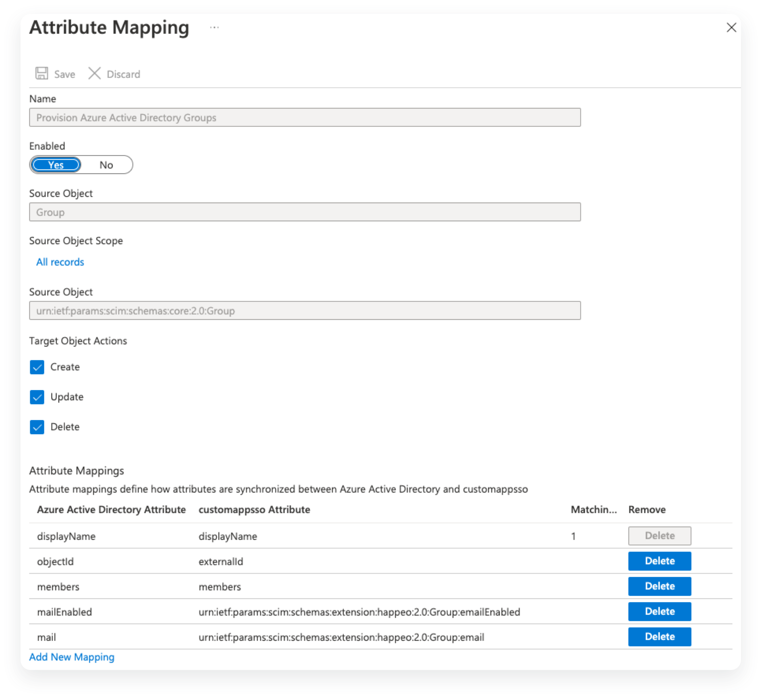The height and width of the screenshot is (700, 763).
Task: Open the displayName mapping row
Action: tap(66, 536)
